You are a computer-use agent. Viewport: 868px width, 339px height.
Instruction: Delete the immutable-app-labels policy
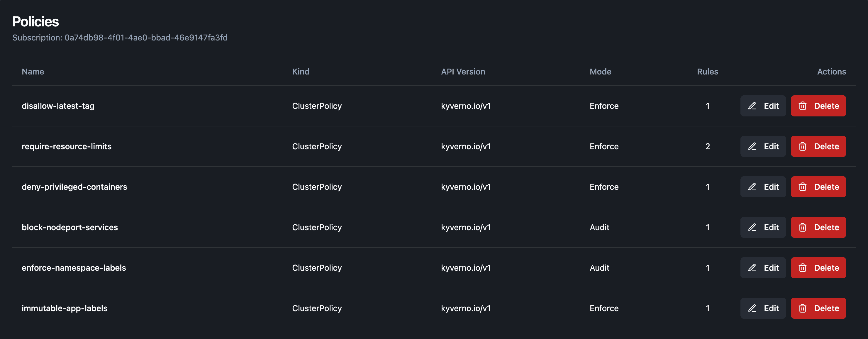tap(818, 308)
